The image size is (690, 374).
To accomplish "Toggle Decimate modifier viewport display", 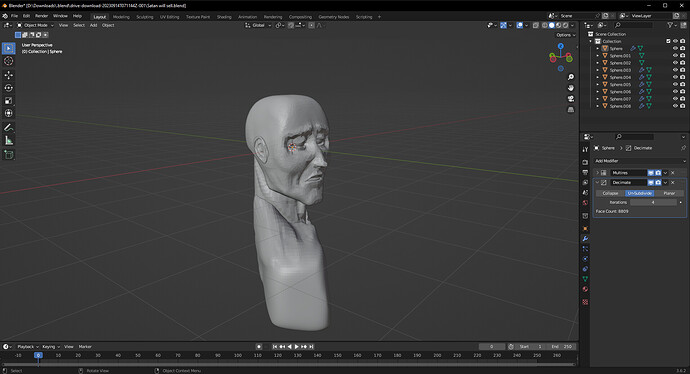I will coord(650,183).
